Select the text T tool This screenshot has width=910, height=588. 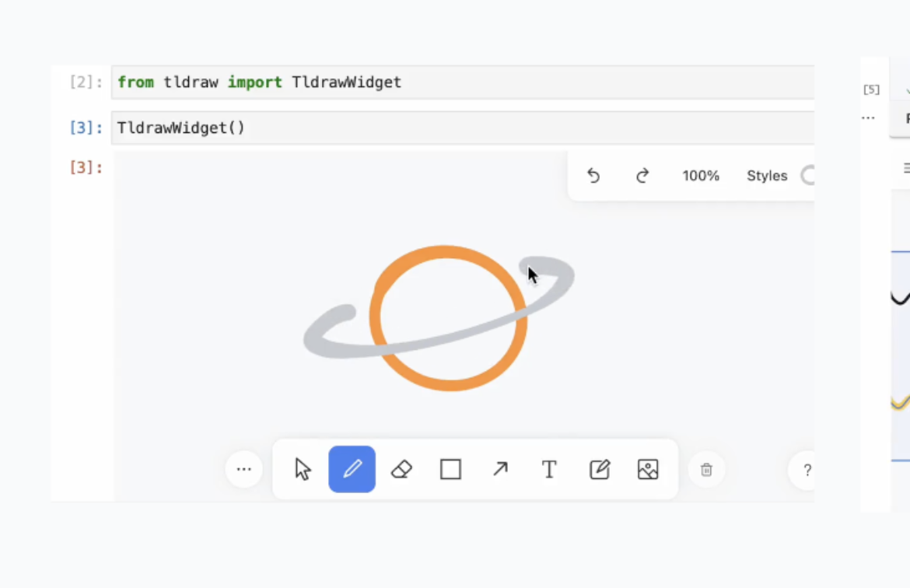click(x=549, y=469)
